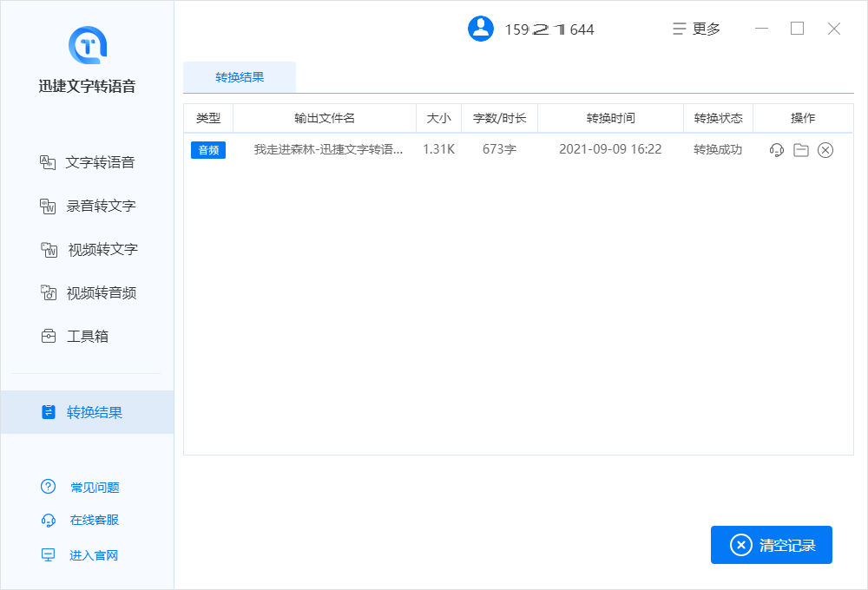Click the account phone number in the top bar

click(x=549, y=29)
